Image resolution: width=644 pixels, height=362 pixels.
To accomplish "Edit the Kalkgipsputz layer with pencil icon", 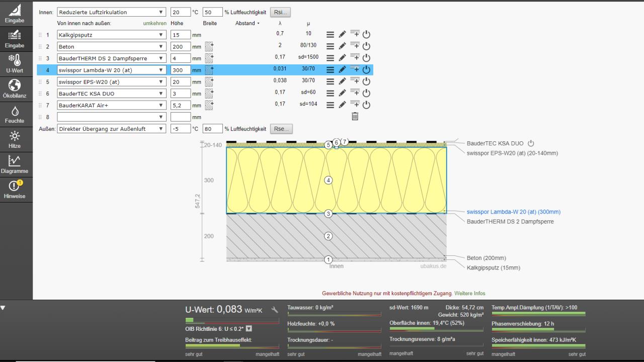I will tap(342, 35).
